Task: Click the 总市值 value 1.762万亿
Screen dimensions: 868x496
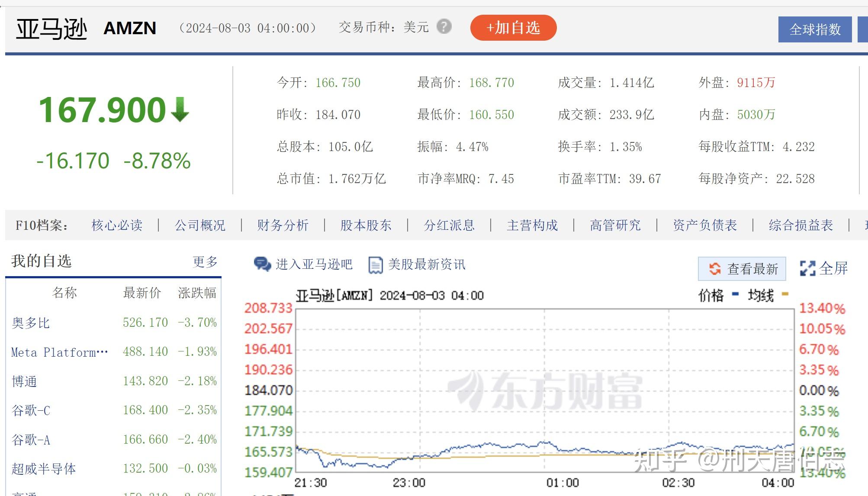Action: [x=357, y=179]
